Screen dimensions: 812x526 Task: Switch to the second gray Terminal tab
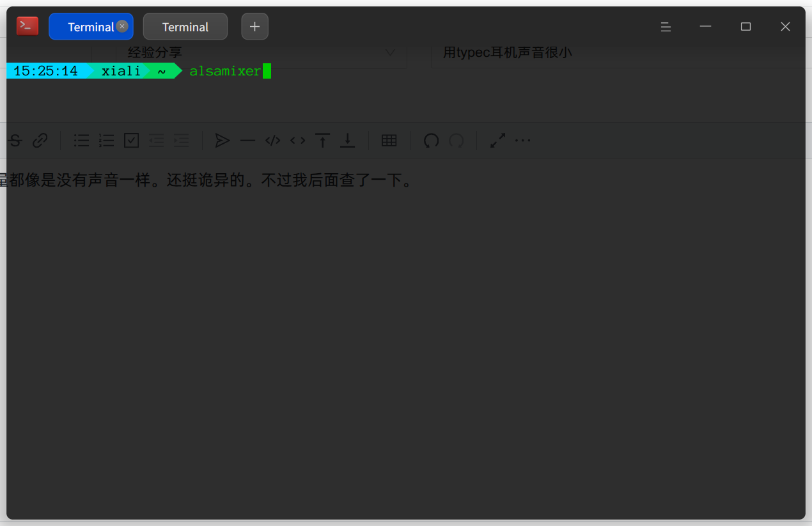tap(185, 27)
